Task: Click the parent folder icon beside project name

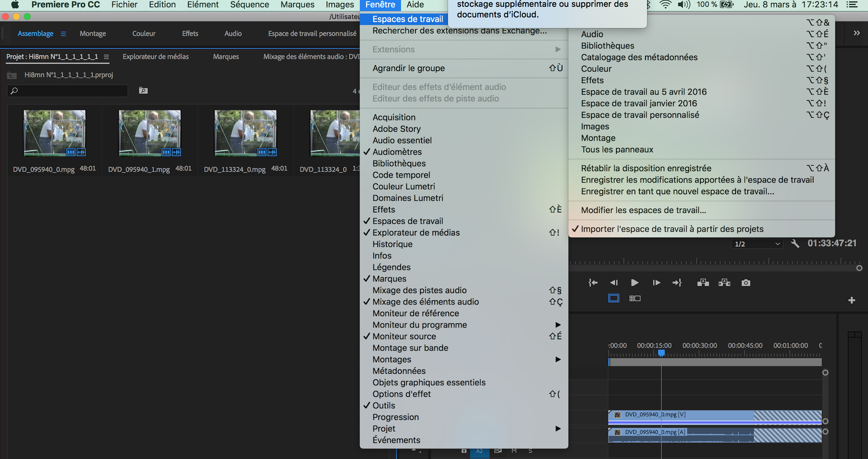Action: [x=12, y=75]
